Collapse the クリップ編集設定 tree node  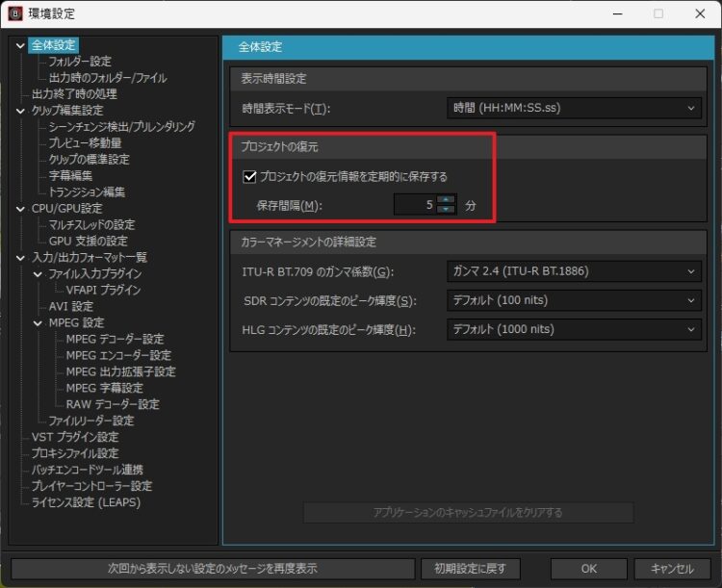click(20, 111)
